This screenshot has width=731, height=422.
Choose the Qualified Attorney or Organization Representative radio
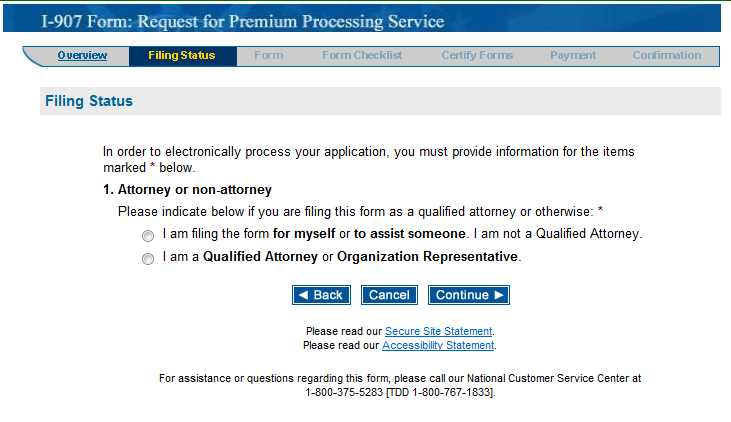[148, 259]
